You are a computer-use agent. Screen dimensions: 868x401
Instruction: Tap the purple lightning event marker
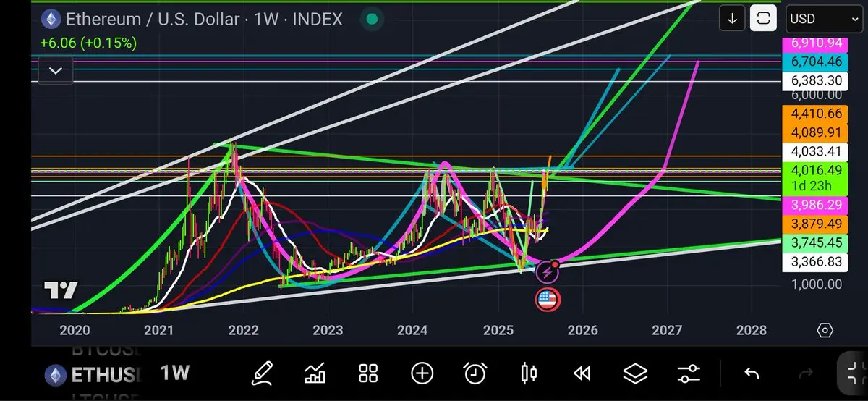548,272
